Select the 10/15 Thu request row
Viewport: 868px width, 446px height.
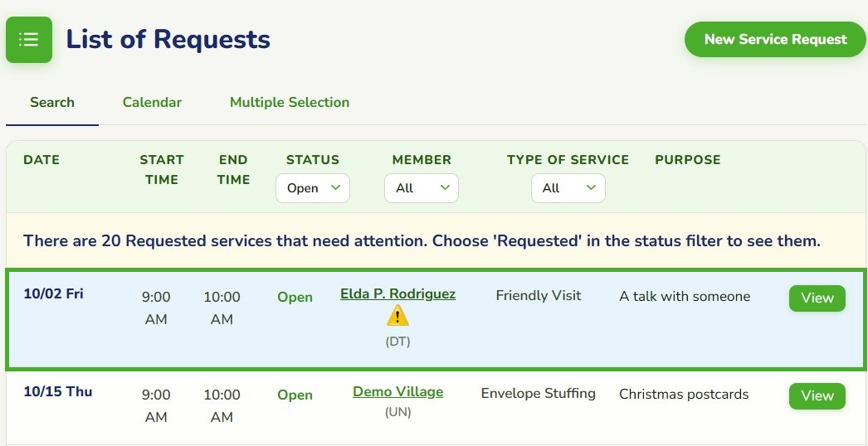point(436,409)
